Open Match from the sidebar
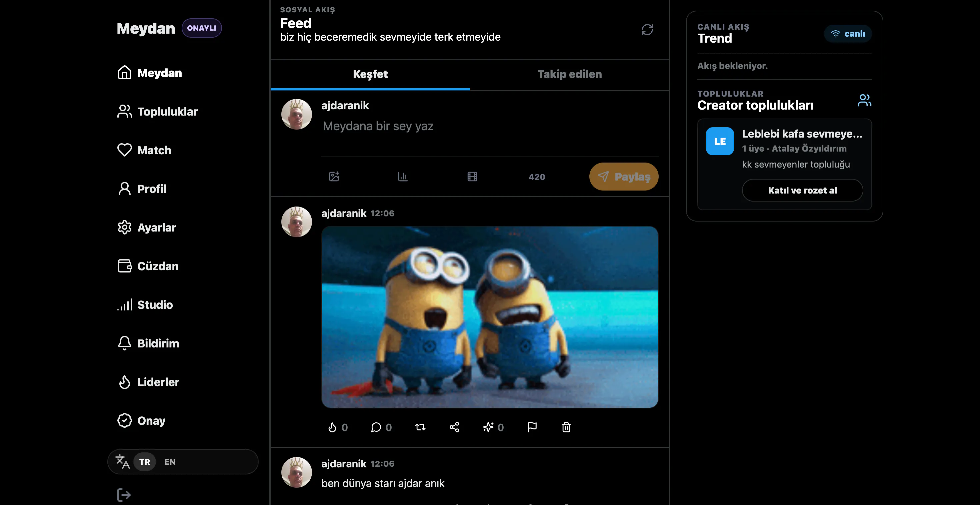This screenshot has height=505, width=980. [145, 150]
